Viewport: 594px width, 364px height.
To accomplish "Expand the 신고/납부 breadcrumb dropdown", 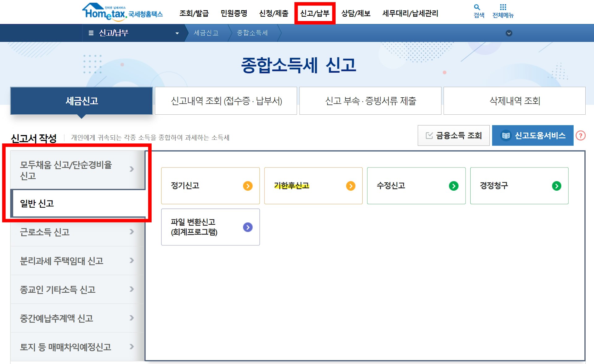I will click(x=177, y=33).
